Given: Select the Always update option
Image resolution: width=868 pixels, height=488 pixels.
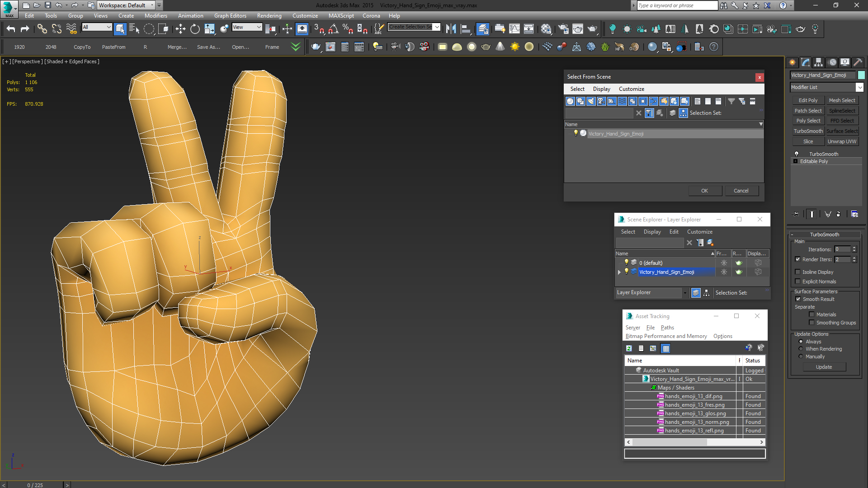Looking at the screenshot, I should point(801,342).
